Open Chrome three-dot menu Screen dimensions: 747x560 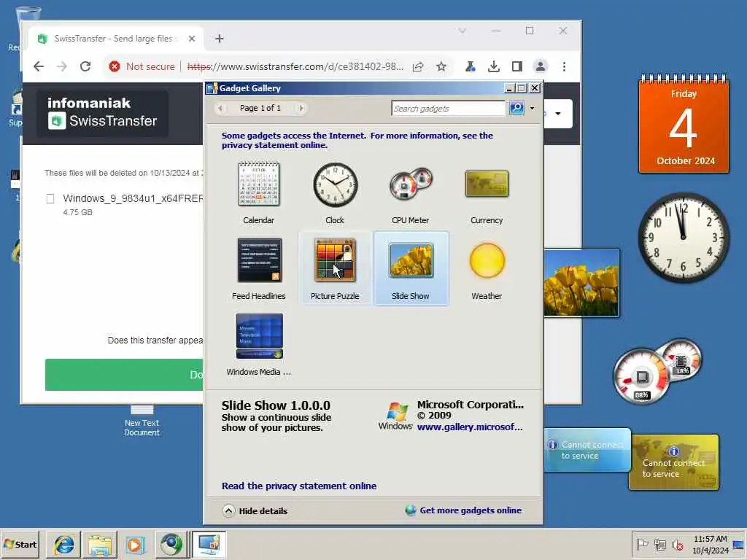tap(564, 66)
